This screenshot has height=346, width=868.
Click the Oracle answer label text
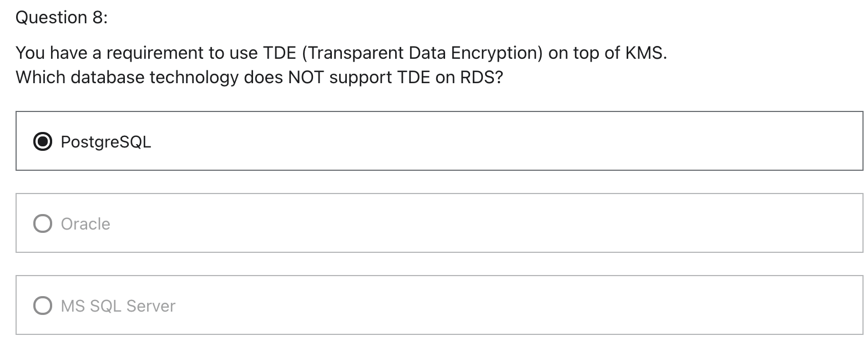click(85, 224)
